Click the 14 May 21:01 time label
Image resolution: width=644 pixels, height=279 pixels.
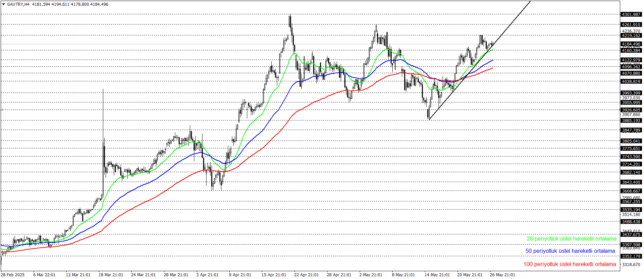click(437, 275)
